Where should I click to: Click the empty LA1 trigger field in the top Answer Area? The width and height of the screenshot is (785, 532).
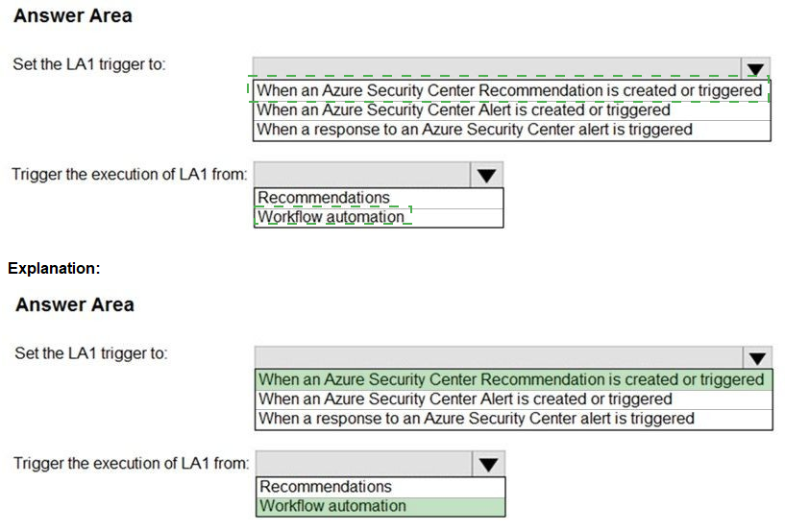(497, 67)
